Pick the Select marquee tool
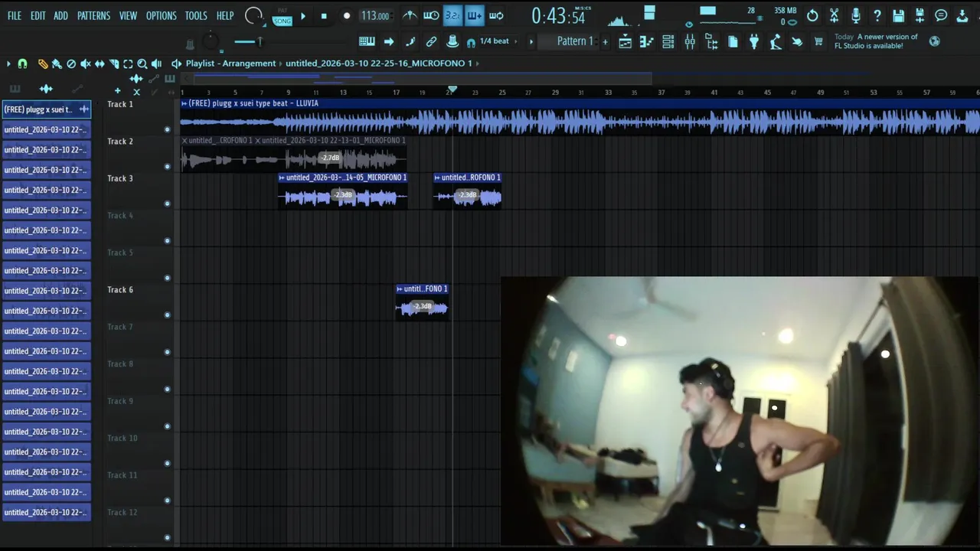The width and height of the screenshot is (980, 551). 128,64
